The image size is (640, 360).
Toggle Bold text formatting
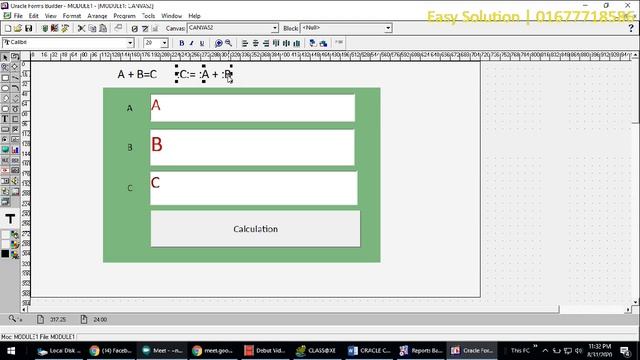(x=181, y=43)
